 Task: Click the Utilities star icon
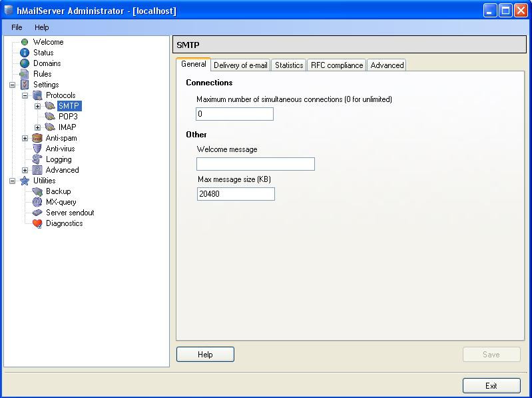point(25,181)
